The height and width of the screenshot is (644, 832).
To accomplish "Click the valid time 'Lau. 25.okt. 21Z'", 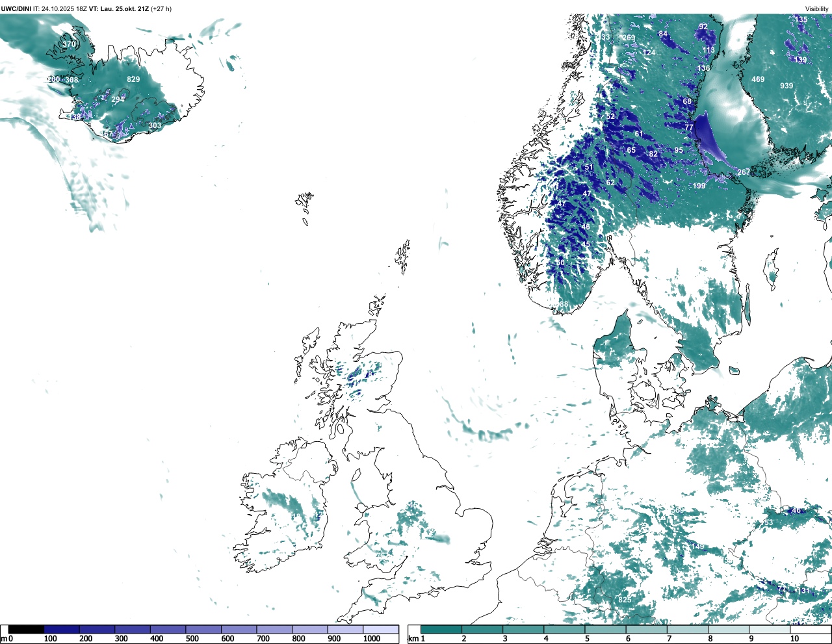I will 124,9.
